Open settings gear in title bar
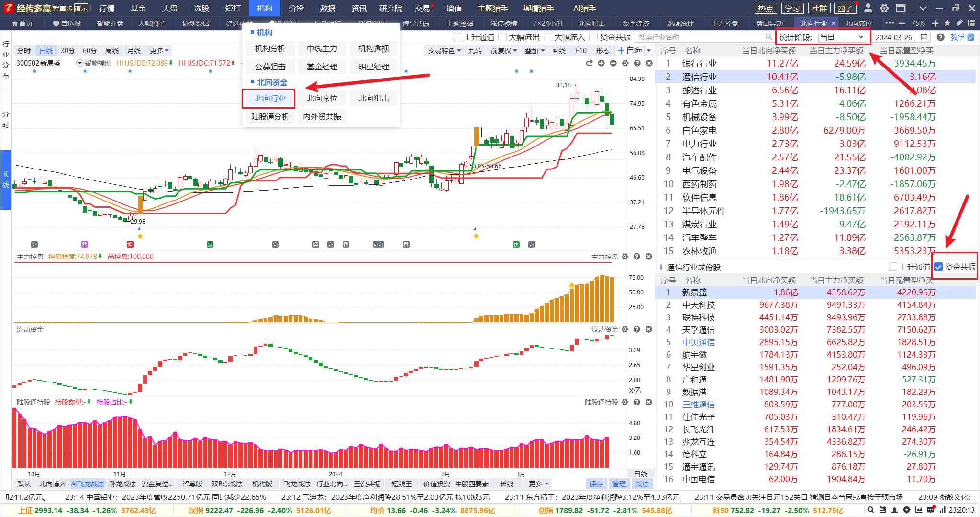 (884, 8)
